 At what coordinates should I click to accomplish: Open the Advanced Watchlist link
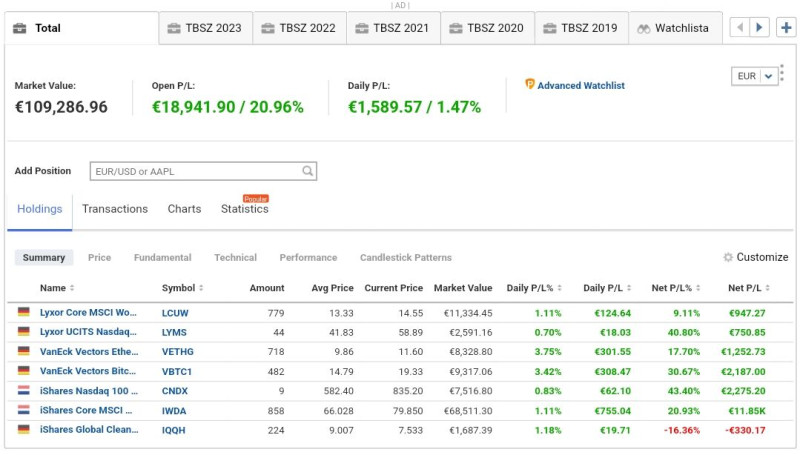pos(581,86)
